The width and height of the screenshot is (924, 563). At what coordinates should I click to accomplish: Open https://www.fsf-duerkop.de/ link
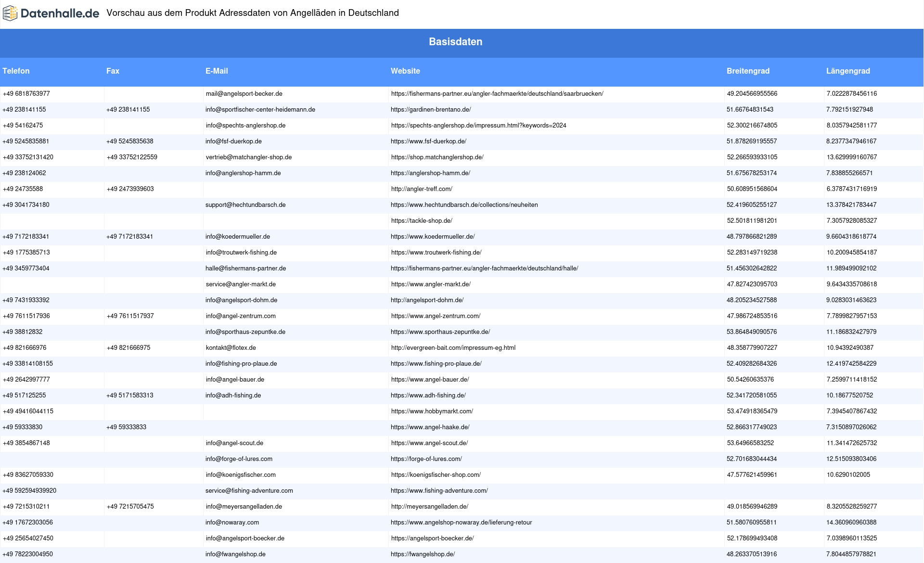pyautogui.click(x=428, y=141)
